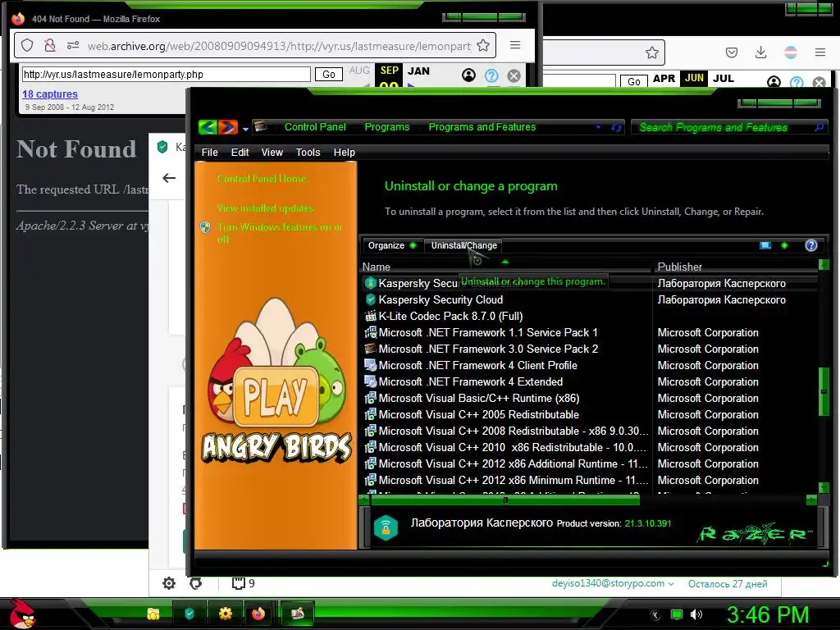Image resolution: width=840 pixels, height=630 pixels.
Task: Open the Help menu
Action: coord(344,152)
